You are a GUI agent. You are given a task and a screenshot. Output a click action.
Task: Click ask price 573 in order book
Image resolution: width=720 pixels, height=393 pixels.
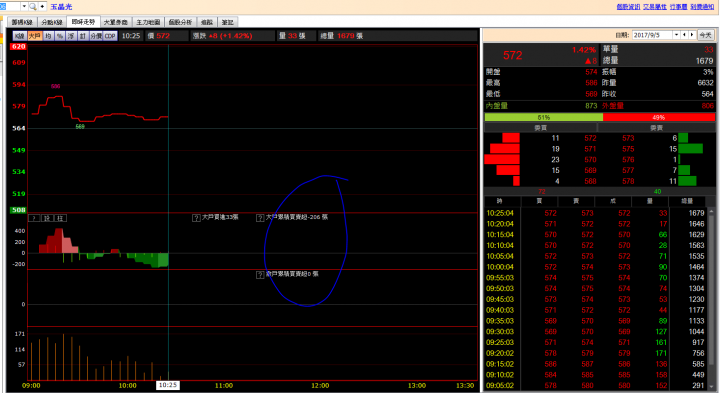[628, 138]
